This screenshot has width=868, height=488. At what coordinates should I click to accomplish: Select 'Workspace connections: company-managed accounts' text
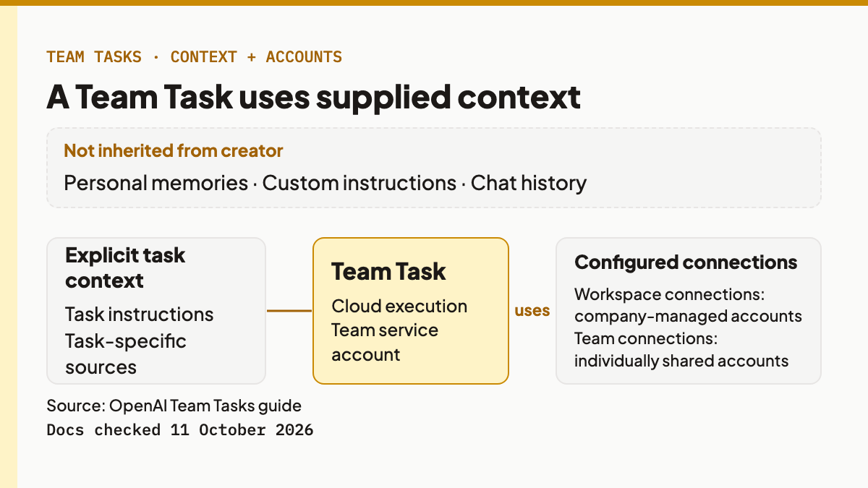tap(688, 305)
